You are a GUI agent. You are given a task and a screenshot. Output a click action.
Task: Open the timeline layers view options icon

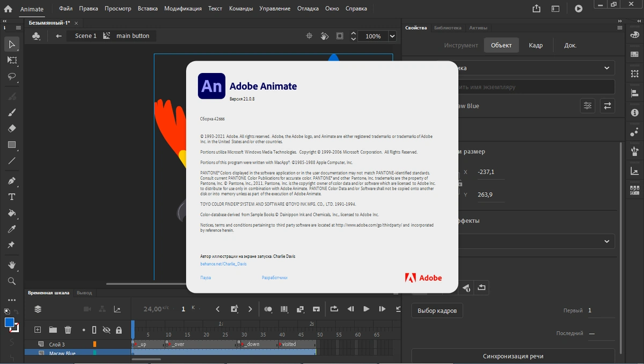(x=38, y=309)
